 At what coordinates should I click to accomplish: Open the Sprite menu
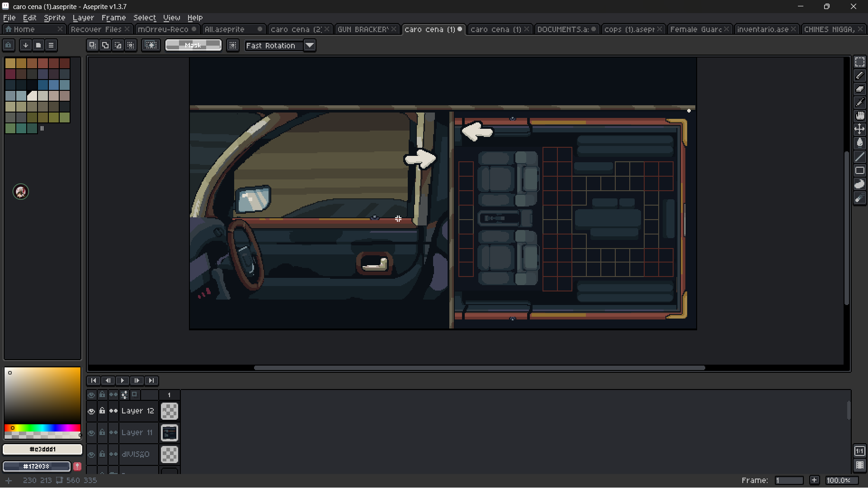[x=54, y=18]
